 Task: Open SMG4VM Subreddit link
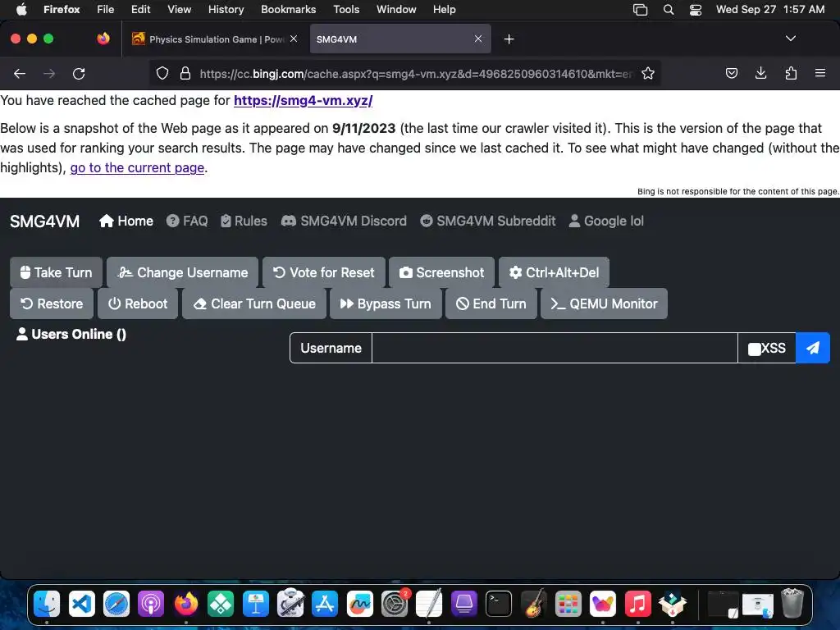point(487,221)
